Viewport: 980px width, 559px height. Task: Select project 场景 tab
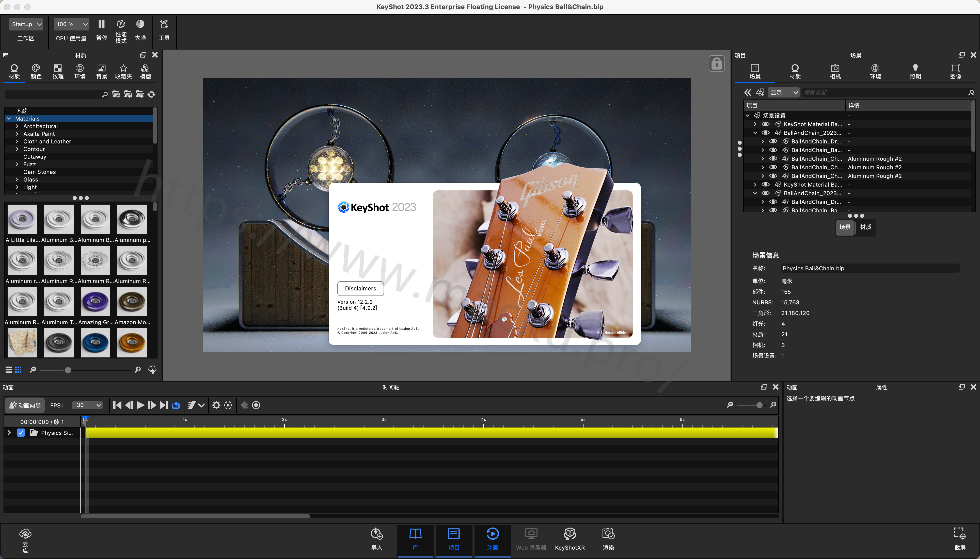(x=755, y=71)
